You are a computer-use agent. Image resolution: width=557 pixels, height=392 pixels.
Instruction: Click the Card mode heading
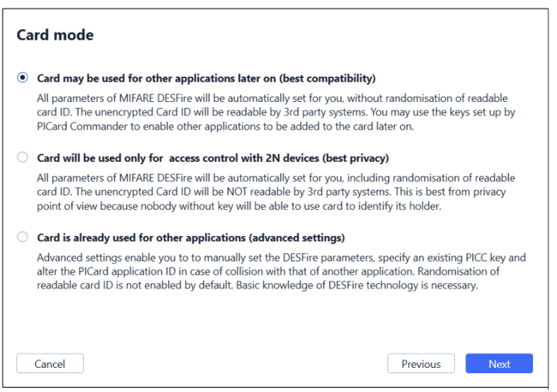coord(55,35)
